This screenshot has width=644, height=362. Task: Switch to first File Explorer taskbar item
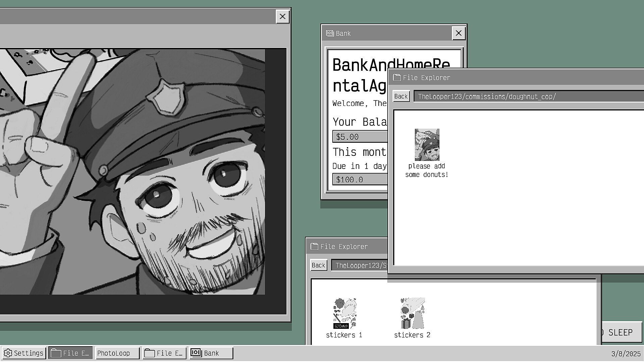tap(70, 353)
